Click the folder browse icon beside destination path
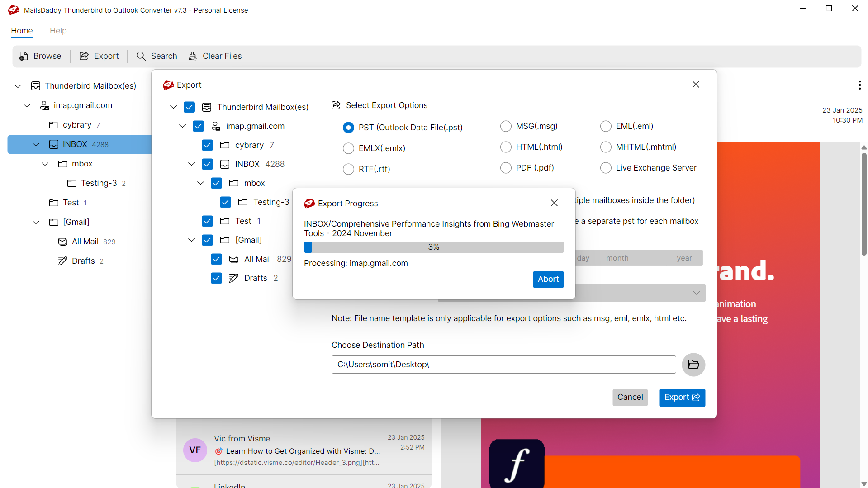This screenshot has width=868, height=488. [x=693, y=365]
